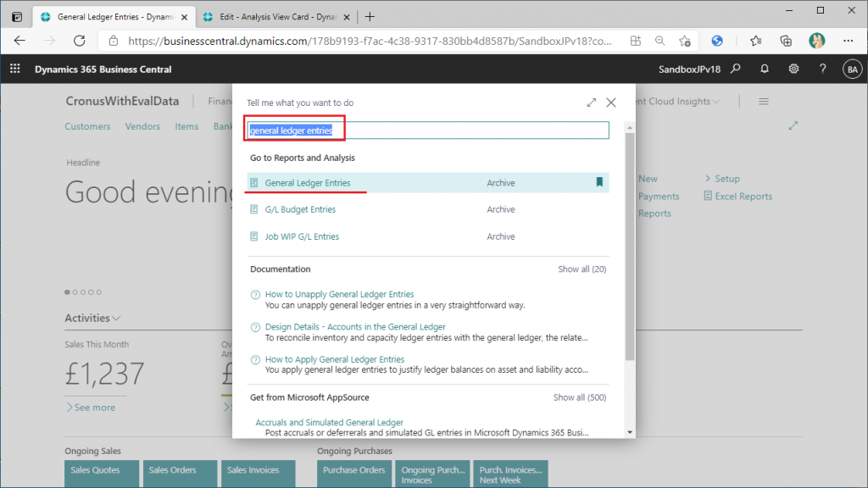Screen dimensions: 868x488
Task: Show all 20 documentation results
Action: (581, 269)
